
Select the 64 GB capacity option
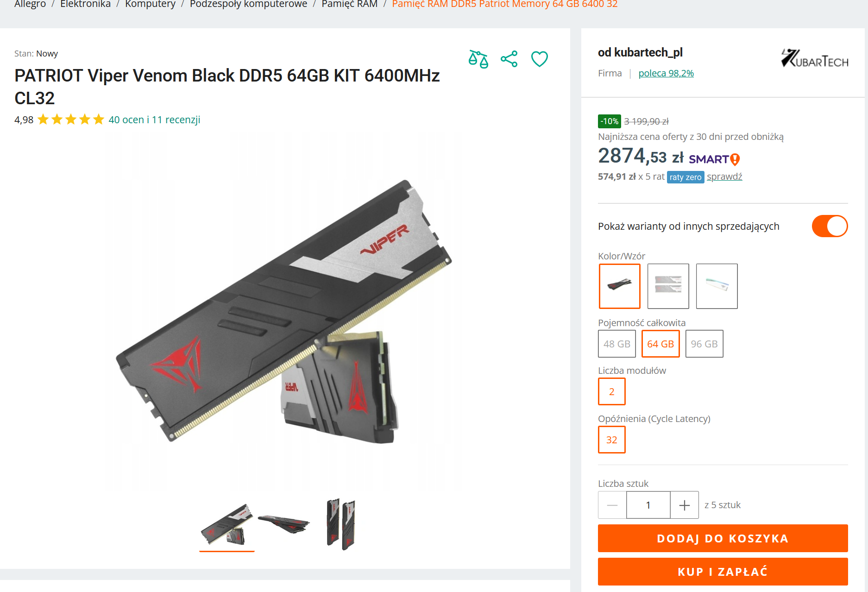tap(660, 344)
